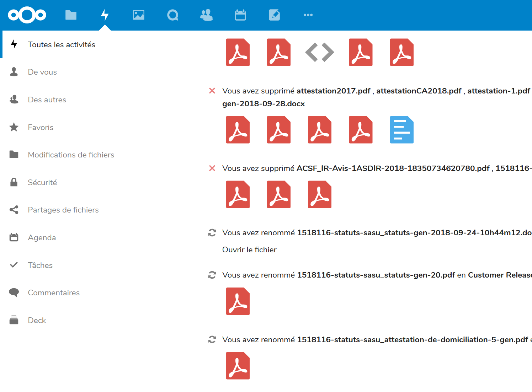The height and width of the screenshot is (392, 532).
Task: Open attestation2017.pdf link
Action: point(333,91)
